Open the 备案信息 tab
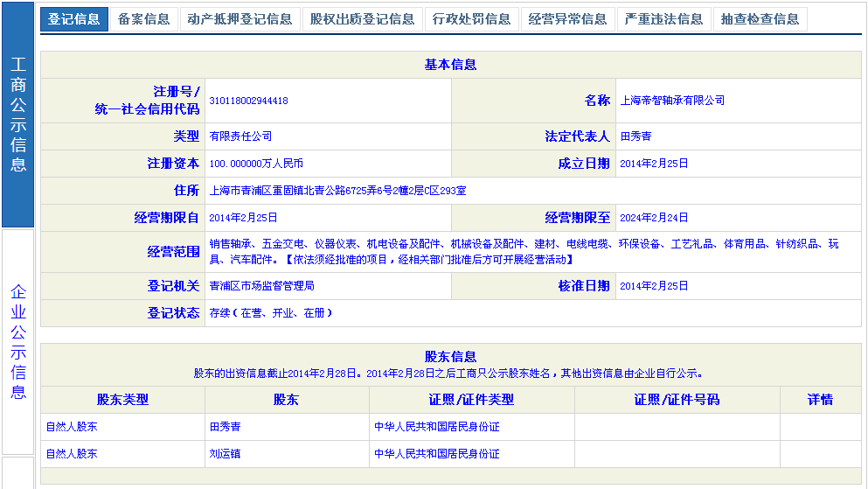Image resolution: width=868 pixels, height=489 pixels. pos(143,19)
